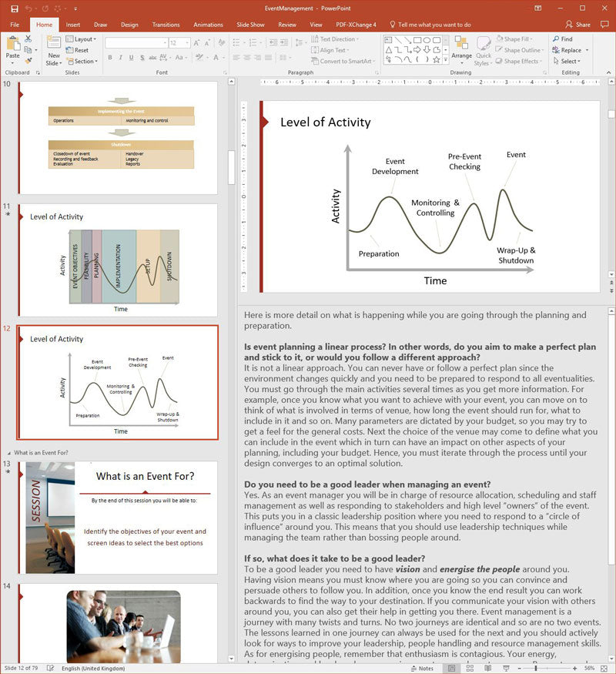The width and height of the screenshot is (616, 674).
Task: Toggle Italic formatting
Action: 120,57
